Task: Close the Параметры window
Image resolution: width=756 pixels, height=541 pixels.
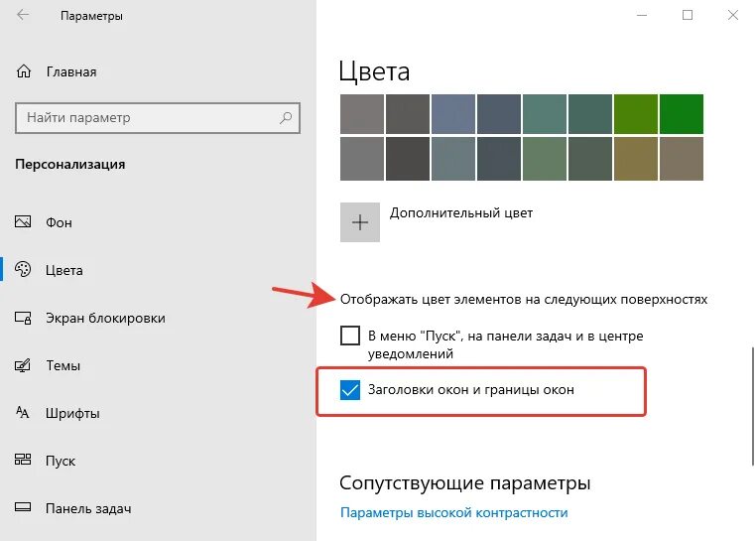Action: click(x=733, y=15)
